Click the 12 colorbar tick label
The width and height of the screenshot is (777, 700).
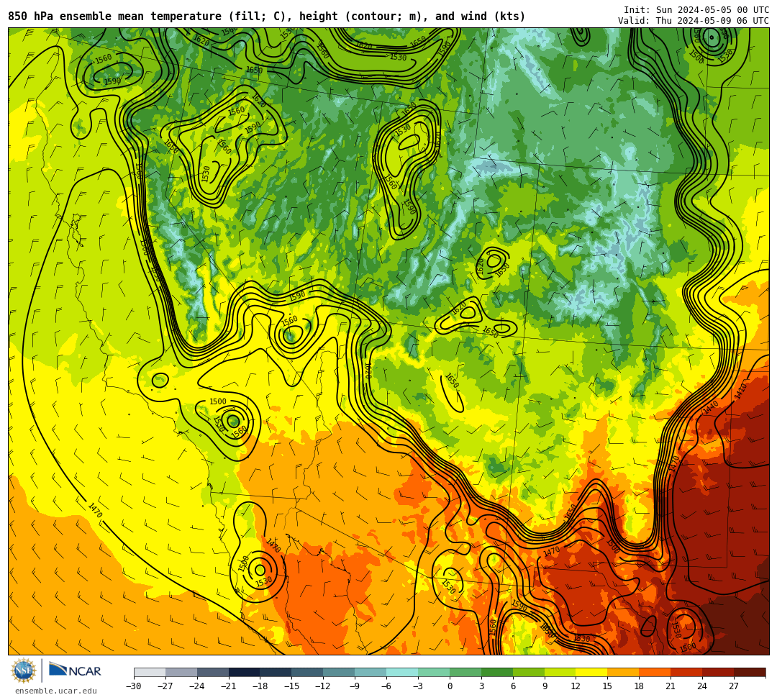(576, 686)
